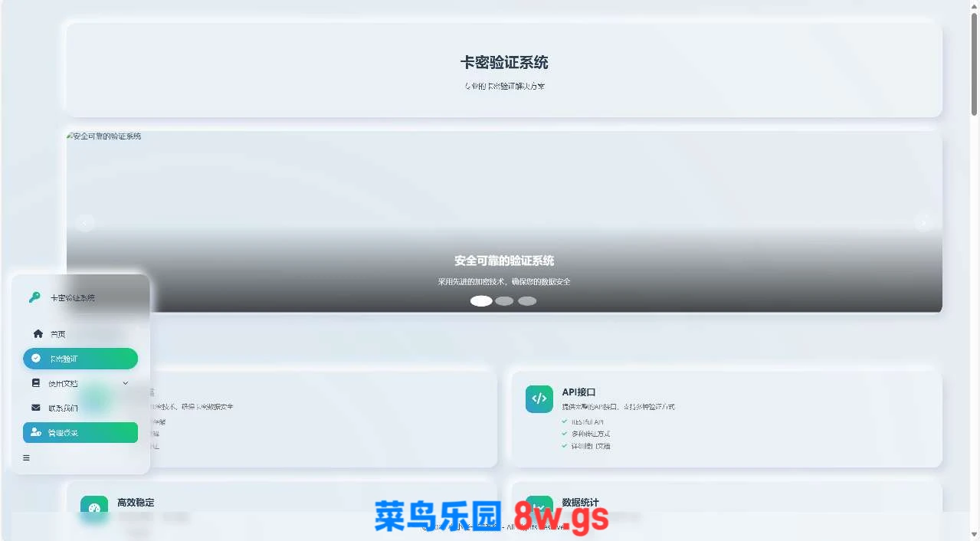Select the third carousel indicator dot
Viewport: 980px width, 541px height.
(x=527, y=301)
